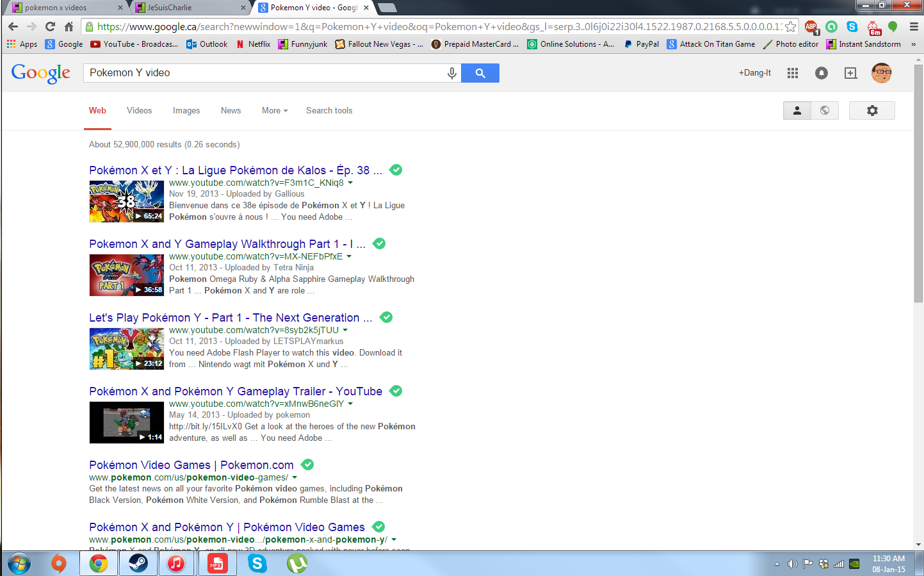
Task: Go to the browser home page icon
Action: click(69, 26)
